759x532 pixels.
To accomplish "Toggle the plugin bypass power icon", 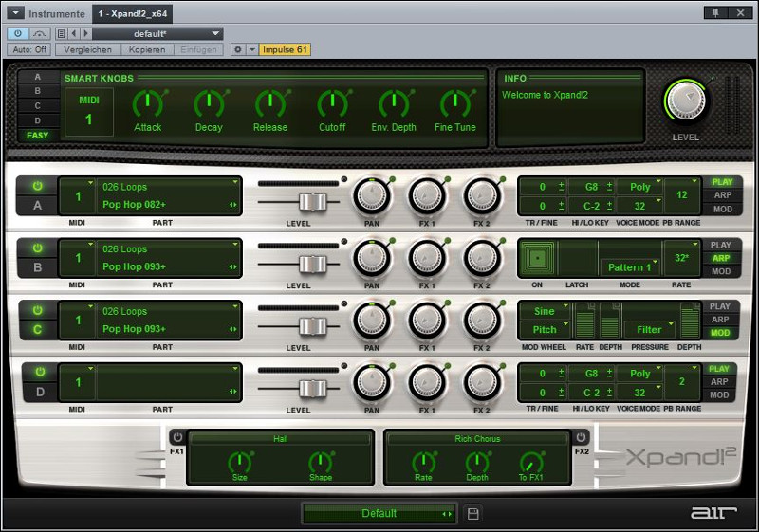I will pos(18,34).
